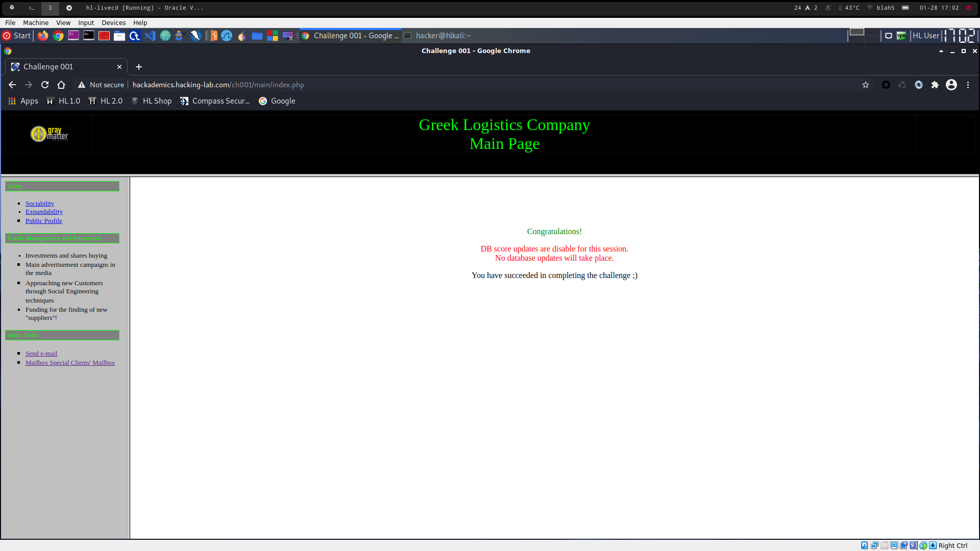980x551 pixels.
Task: Switch to the hacker@hlkali terminal taskbar item
Action: click(438, 36)
